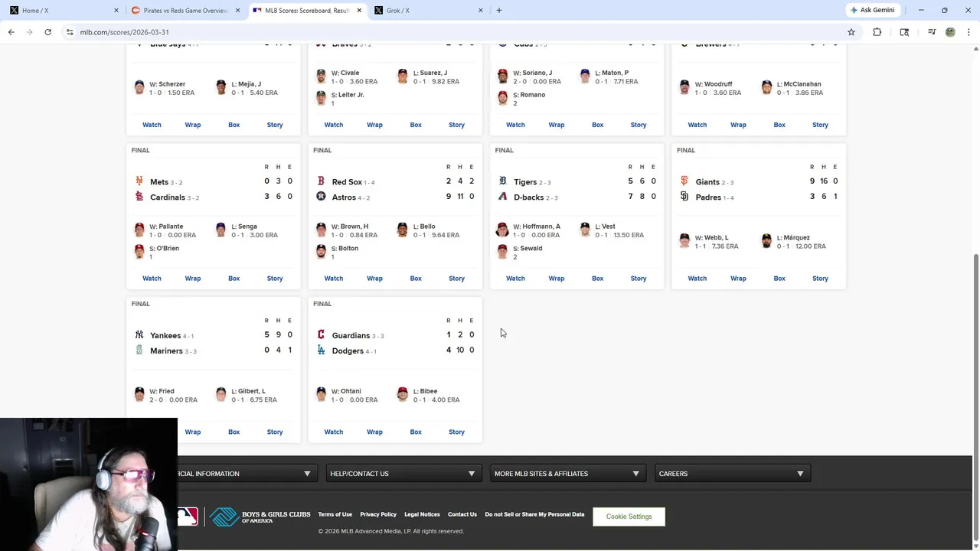Open Watch for Tigers vs D-backs
The height and width of the screenshot is (551, 980).
pyautogui.click(x=515, y=279)
